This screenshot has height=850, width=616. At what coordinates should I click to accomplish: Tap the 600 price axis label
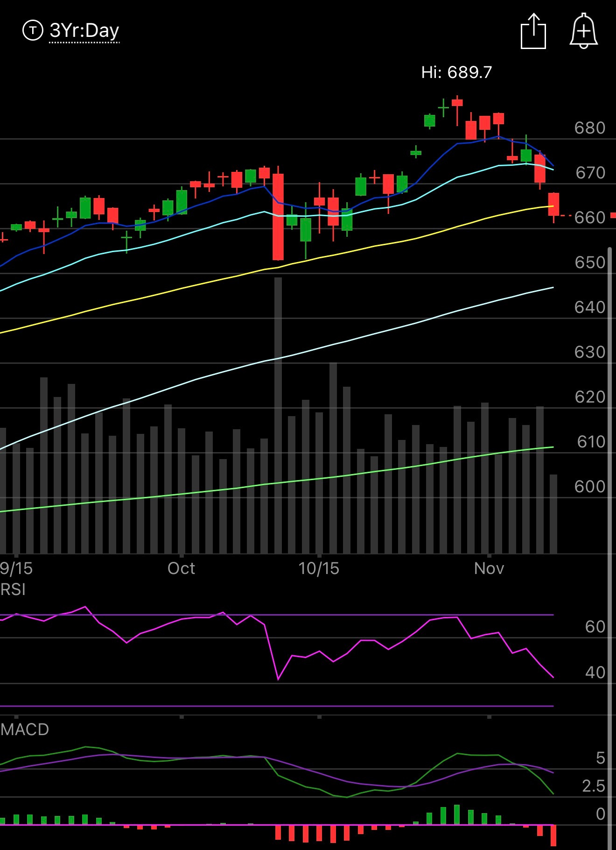click(590, 487)
